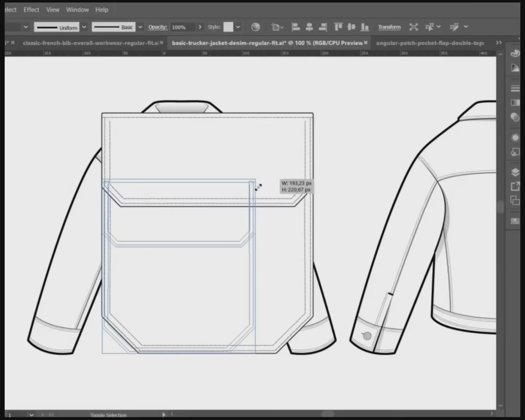The image size is (525, 420).
Task: Open the Transparency panel icon
Action: [x=514, y=117]
